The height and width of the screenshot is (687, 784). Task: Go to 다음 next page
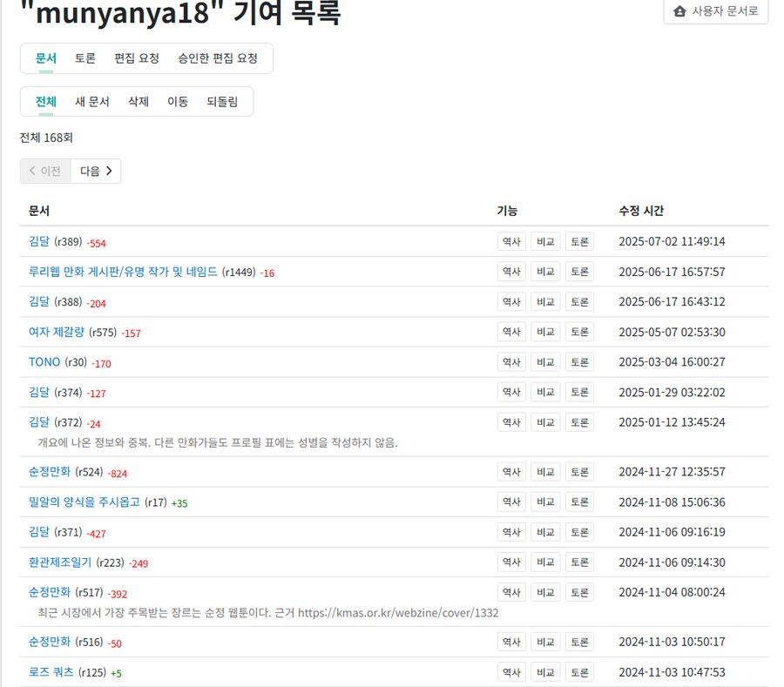point(96,172)
